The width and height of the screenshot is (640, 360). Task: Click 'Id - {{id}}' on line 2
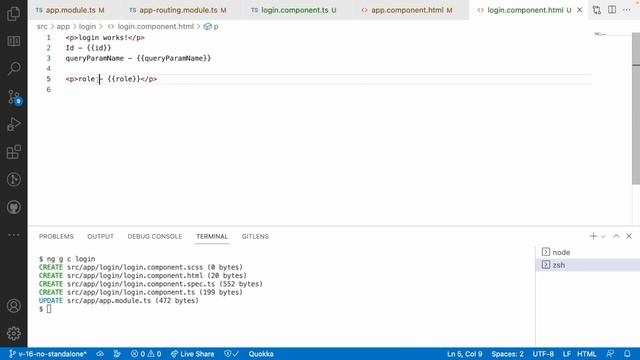pyautogui.click(x=88, y=48)
